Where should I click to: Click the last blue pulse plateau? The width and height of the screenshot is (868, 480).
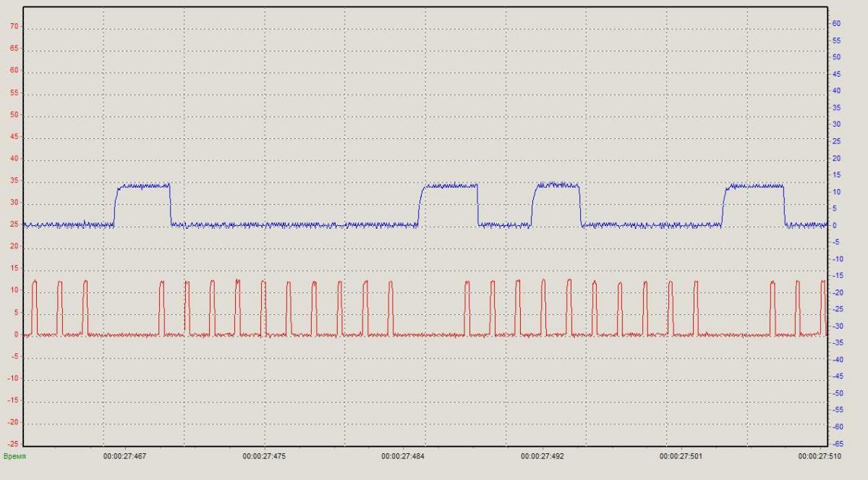754,186
